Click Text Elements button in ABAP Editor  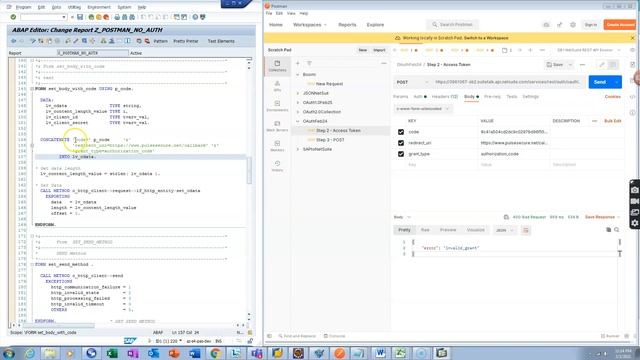click(221, 41)
